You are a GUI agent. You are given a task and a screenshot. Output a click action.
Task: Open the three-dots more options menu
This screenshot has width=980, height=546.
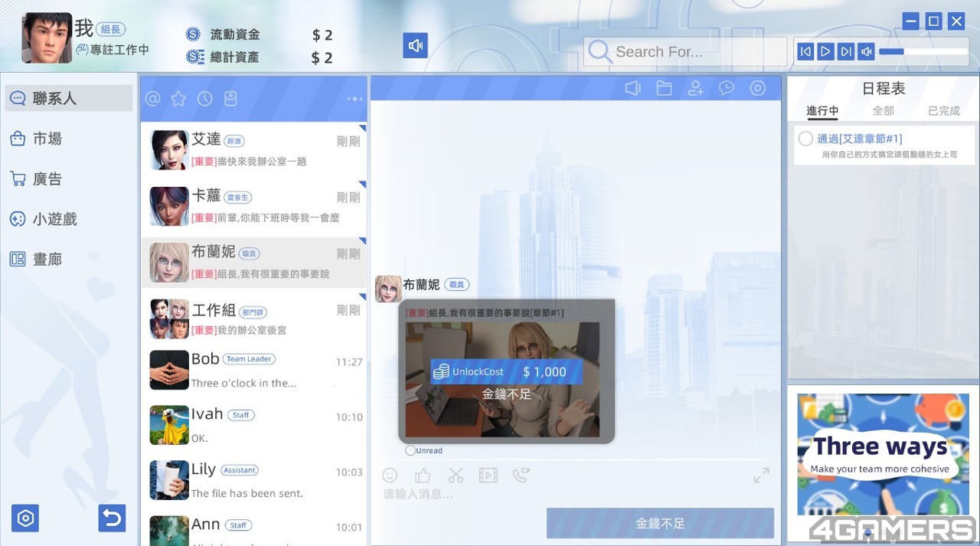pyautogui.click(x=354, y=99)
